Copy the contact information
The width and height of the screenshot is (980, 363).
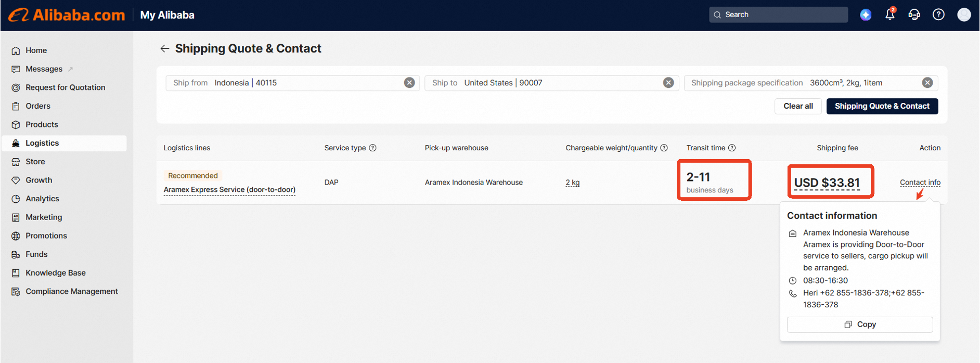pos(860,325)
